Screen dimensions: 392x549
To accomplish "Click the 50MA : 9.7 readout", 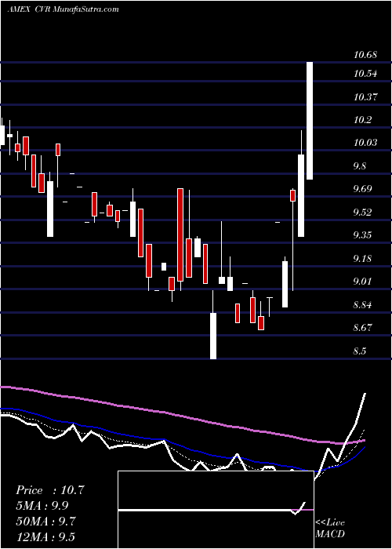I will tap(45, 522).
